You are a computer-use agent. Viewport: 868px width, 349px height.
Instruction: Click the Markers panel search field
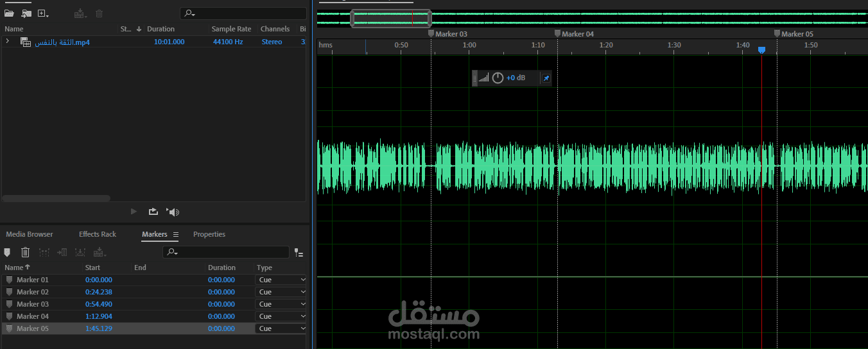pos(225,253)
